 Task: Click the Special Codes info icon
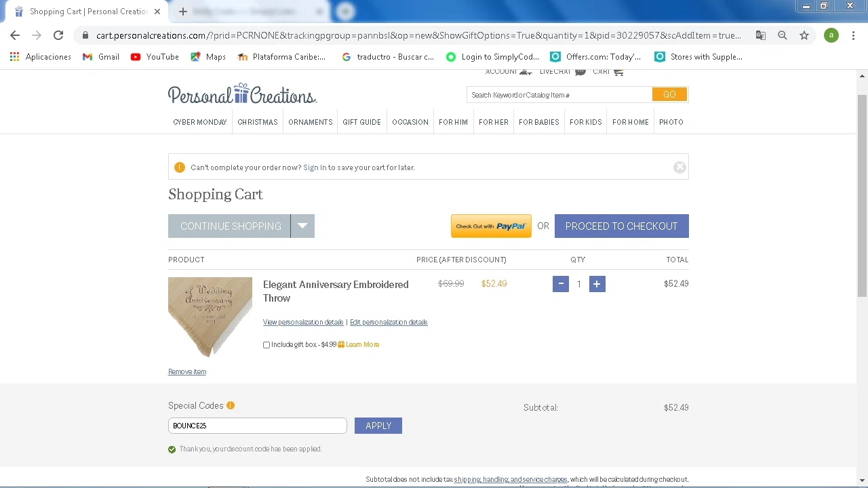[x=231, y=405]
